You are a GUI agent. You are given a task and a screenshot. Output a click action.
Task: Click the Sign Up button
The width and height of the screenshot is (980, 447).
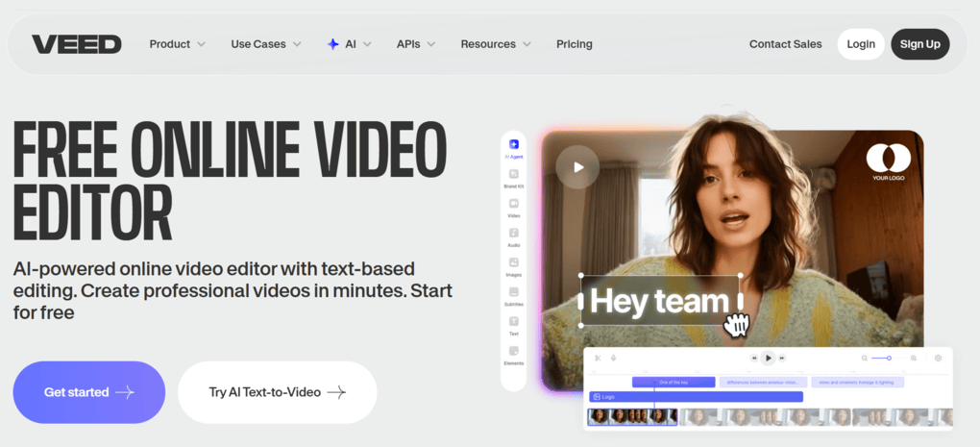pos(920,44)
